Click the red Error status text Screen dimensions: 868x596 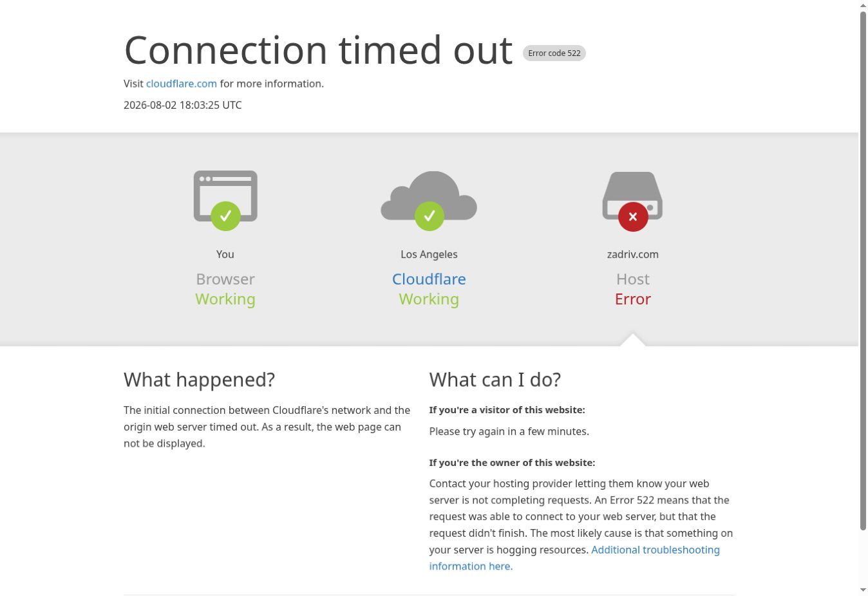(633, 299)
